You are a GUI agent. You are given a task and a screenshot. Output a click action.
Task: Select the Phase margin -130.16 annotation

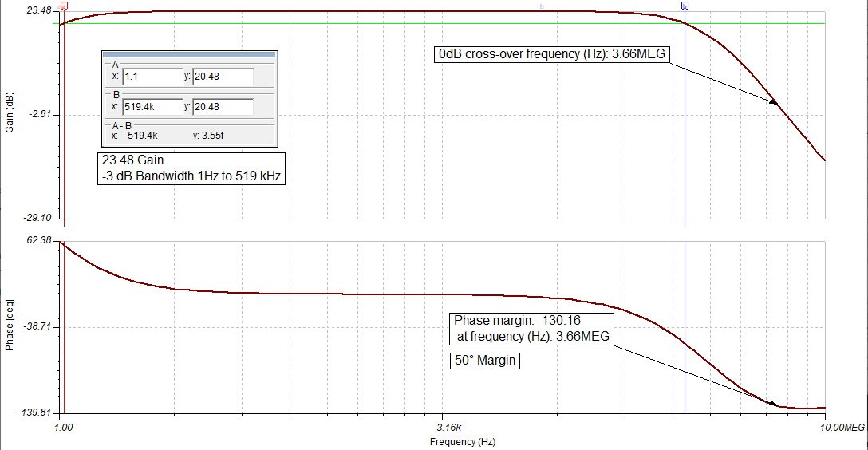point(532,329)
